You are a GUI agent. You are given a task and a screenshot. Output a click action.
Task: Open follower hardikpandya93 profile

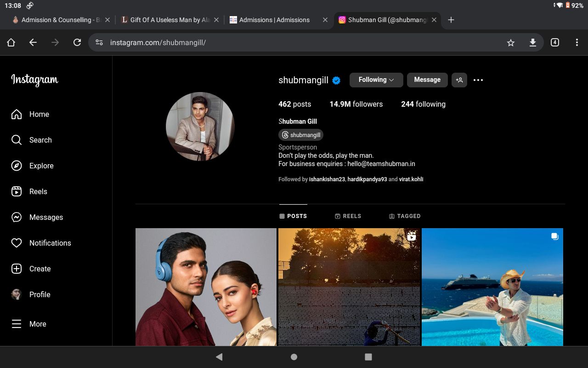pos(367,179)
